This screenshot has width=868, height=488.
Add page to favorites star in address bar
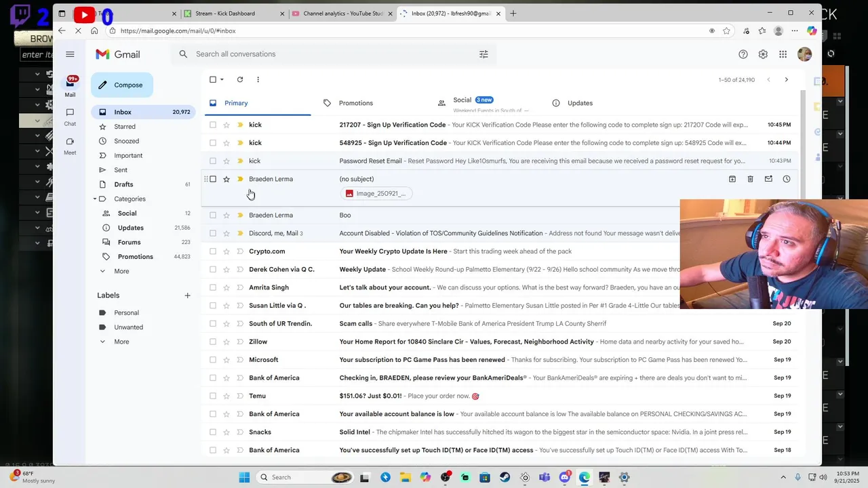[x=726, y=30]
